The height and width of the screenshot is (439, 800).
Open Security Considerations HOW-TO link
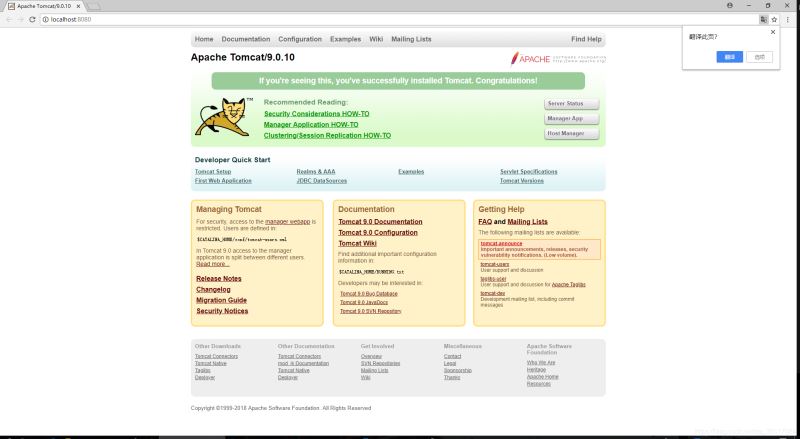[x=316, y=114]
